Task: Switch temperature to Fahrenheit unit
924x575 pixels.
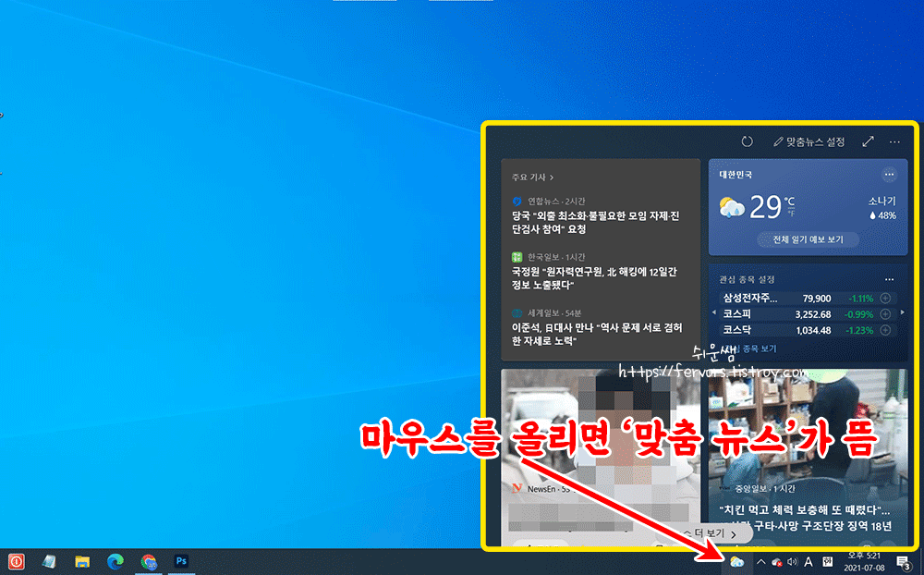Action: (791, 214)
